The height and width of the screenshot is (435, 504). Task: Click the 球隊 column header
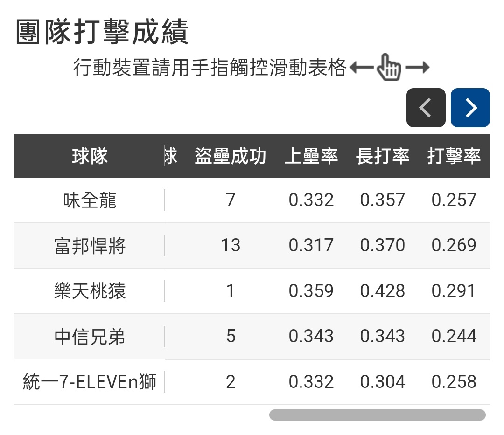(90, 156)
